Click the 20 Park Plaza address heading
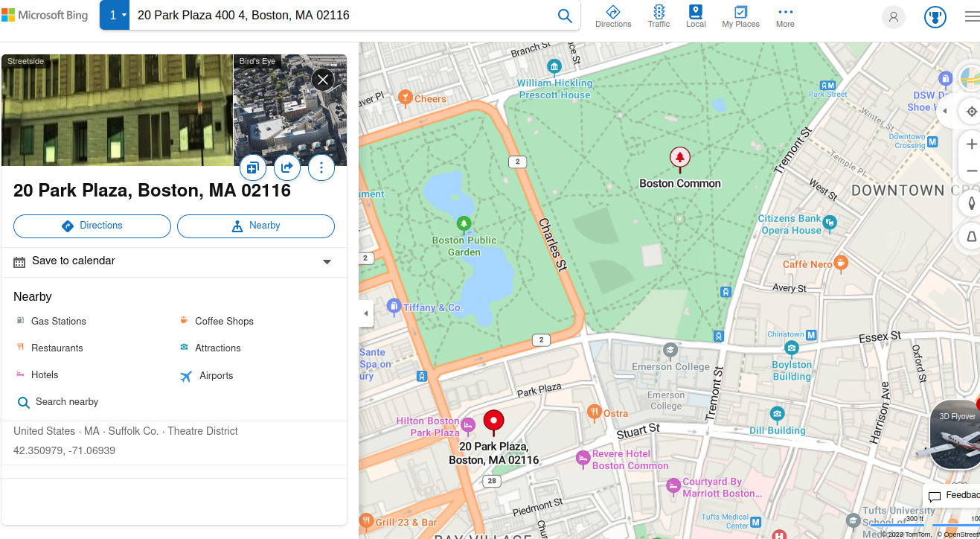980x539 pixels. pyautogui.click(x=152, y=191)
